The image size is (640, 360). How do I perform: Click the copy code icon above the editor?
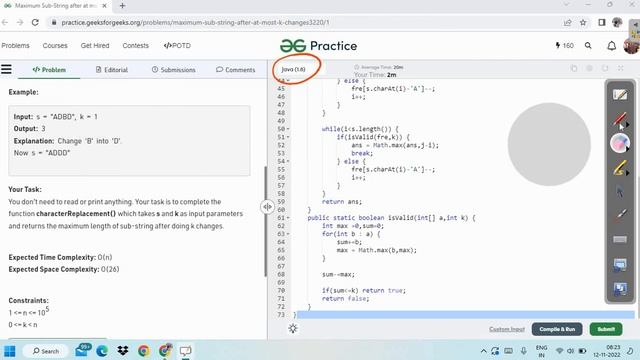click(x=574, y=69)
